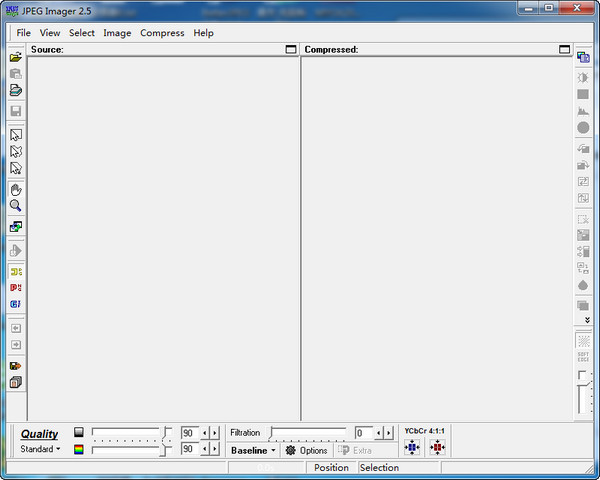Screen dimensions: 600x480
Task: Select the Hand pan tool
Action: pyautogui.click(x=16, y=189)
